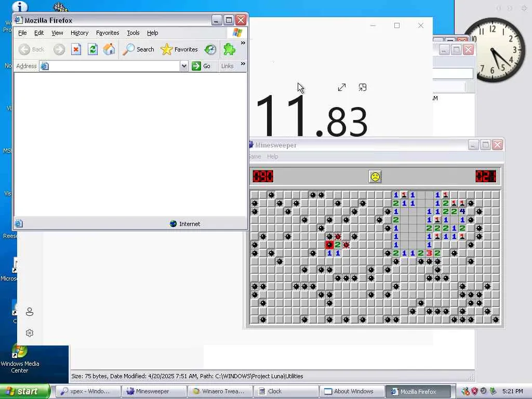Open the Home page icon
The height and width of the screenshot is (399, 532).
pyautogui.click(x=109, y=49)
